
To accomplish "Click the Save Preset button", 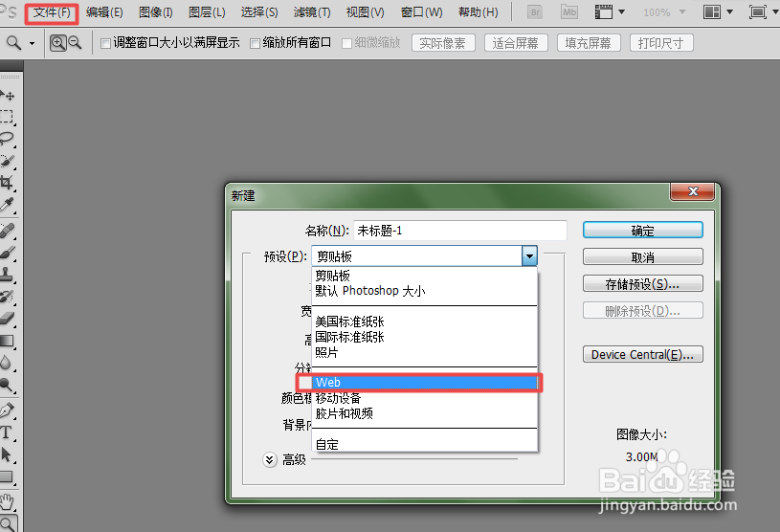I will 643,284.
